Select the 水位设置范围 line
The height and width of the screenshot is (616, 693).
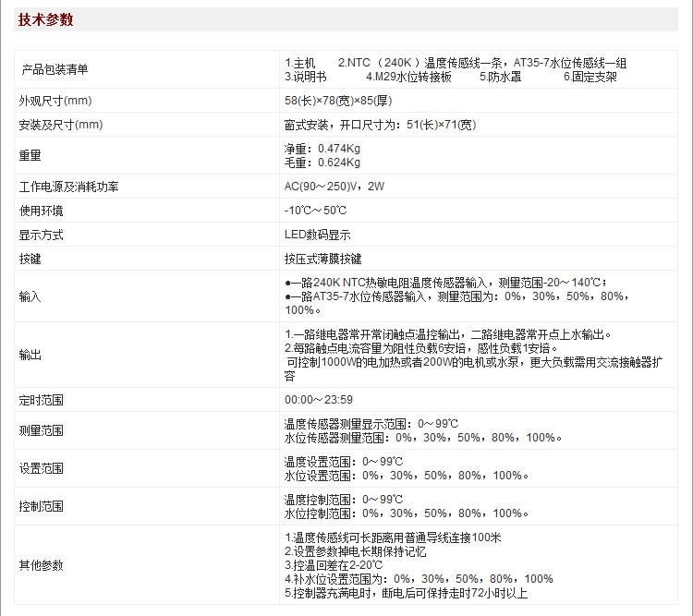tap(407, 476)
